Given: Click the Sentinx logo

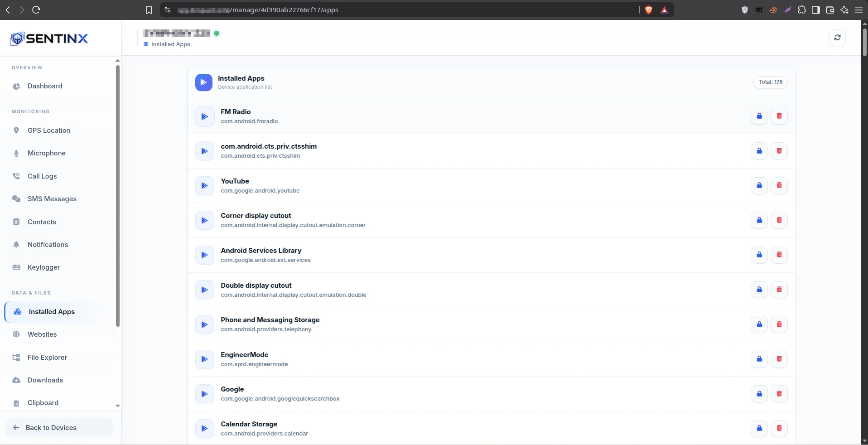Looking at the screenshot, I should tap(49, 39).
